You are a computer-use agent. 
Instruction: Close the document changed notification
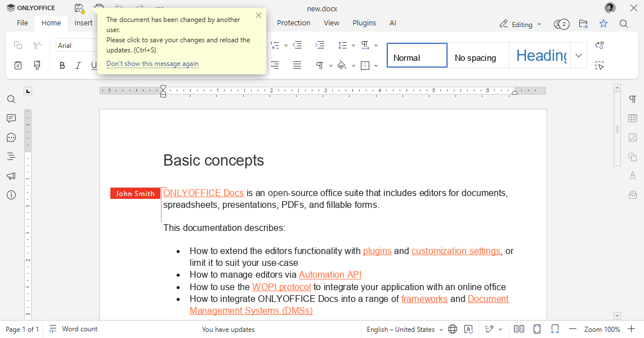coord(258,15)
